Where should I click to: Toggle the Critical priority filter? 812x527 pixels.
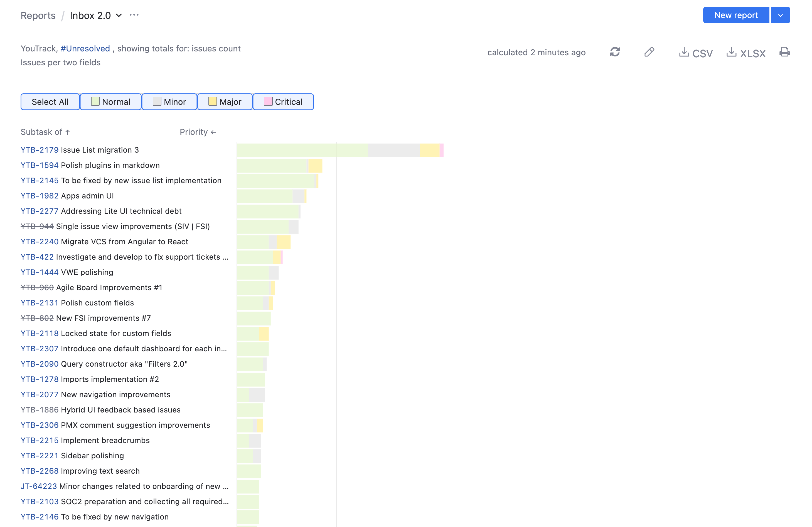[x=283, y=101]
